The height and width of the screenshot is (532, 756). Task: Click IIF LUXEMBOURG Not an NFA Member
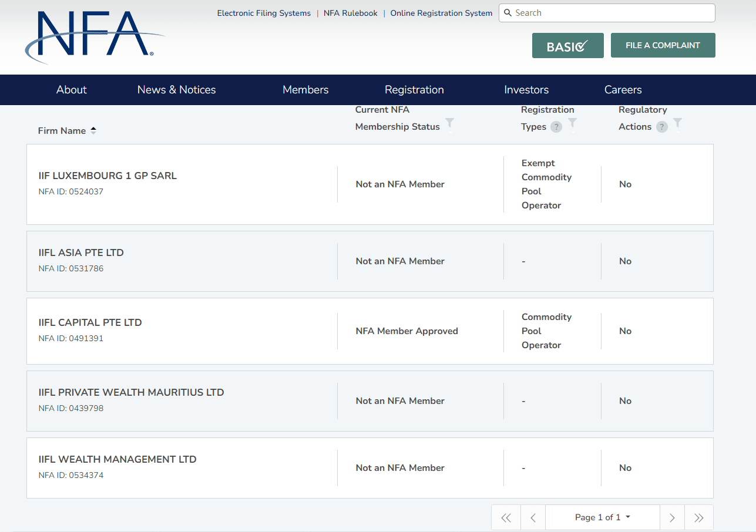[400, 184]
